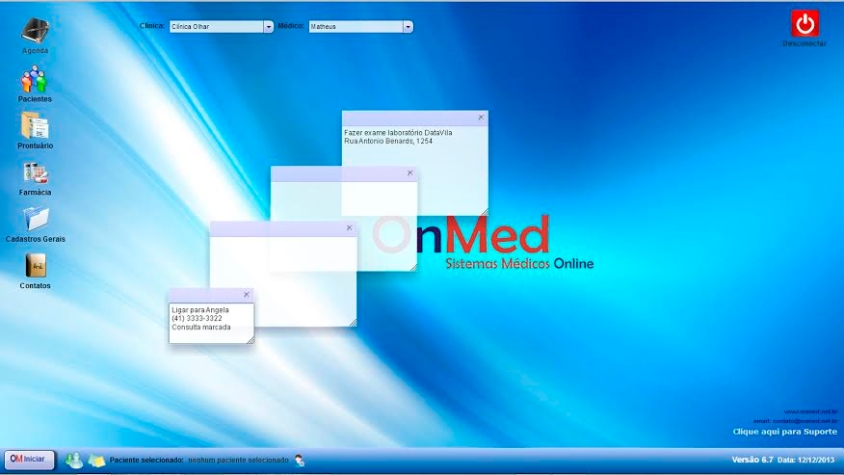Viewport: 844px width, 475px height.
Task: Click 'Clique aqui para Suporte' link
Action: pyautogui.click(x=785, y=431)
